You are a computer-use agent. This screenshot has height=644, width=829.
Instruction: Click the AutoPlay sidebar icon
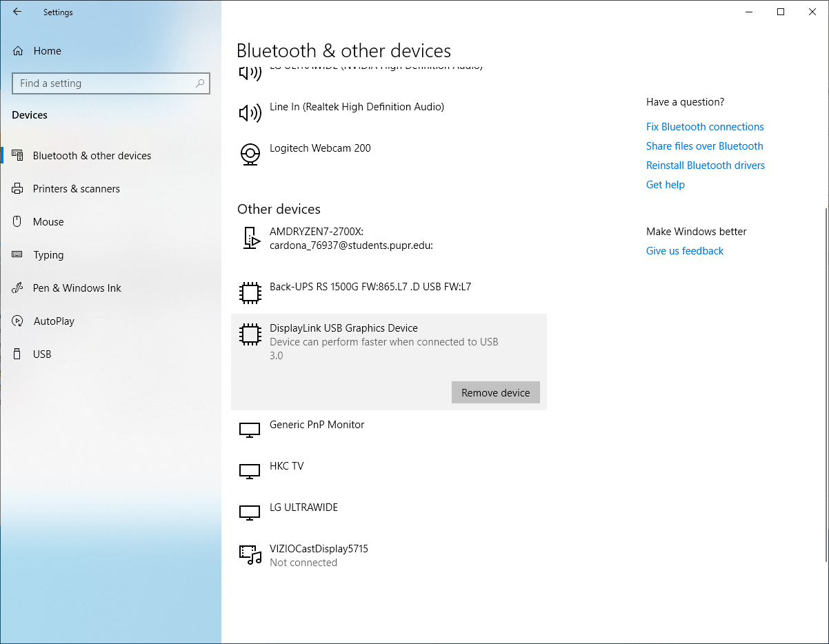pyautogui.click(x=18, y=321)
